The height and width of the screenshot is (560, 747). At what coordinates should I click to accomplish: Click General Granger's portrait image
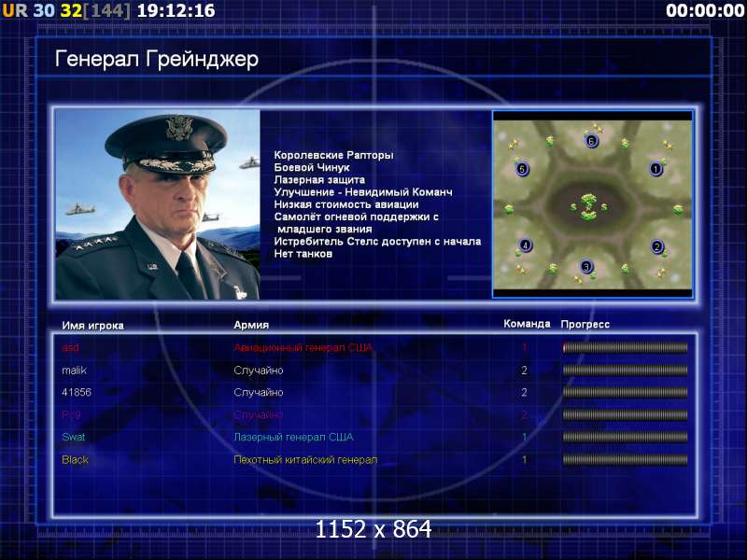click(x=158, y=204)
